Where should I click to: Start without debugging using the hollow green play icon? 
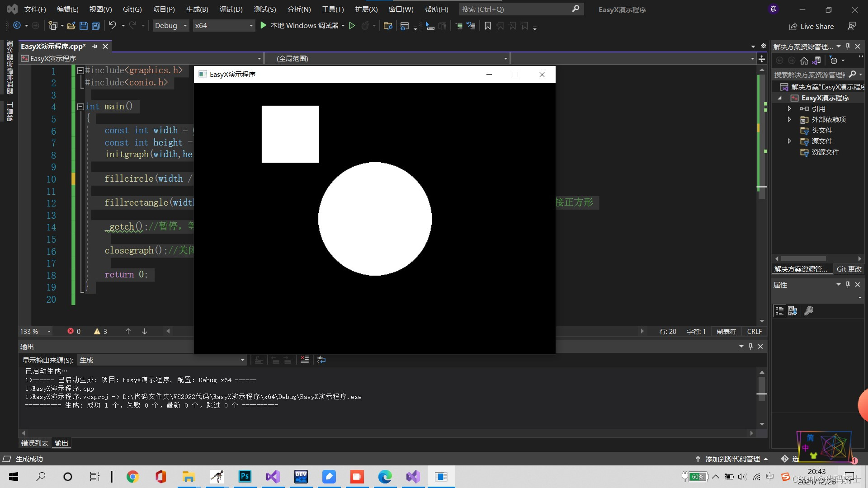coord(352,26)
